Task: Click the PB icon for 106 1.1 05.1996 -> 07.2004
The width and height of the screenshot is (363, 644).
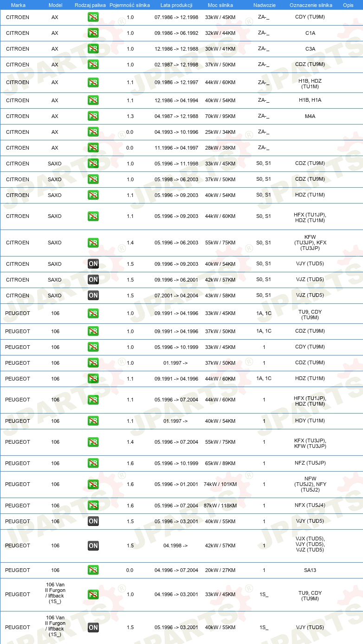Action: click(93, 400)
